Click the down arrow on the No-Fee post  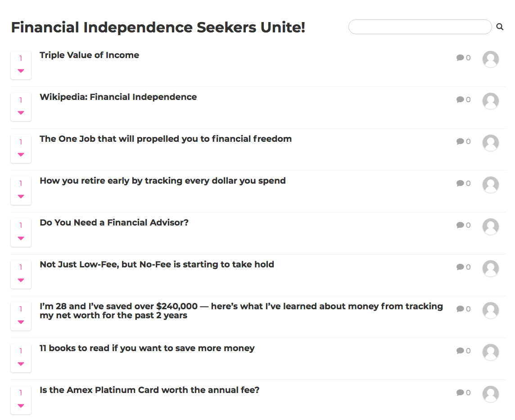21,280
